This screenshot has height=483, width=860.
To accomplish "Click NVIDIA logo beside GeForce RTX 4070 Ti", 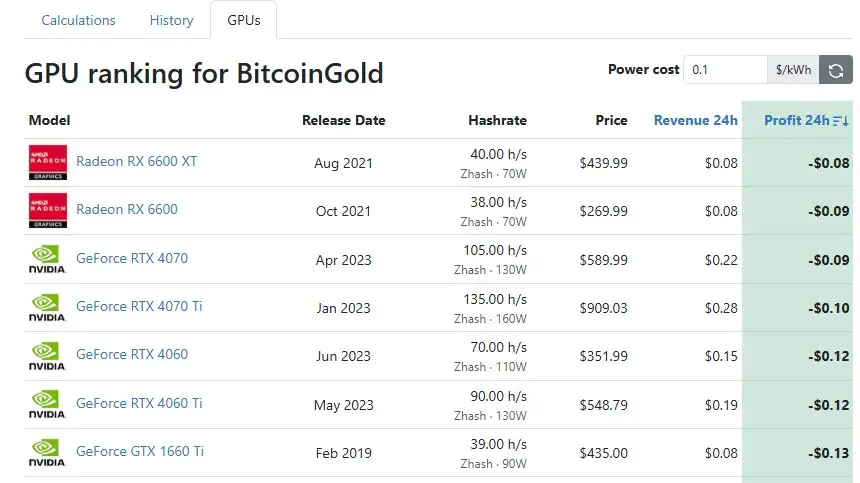I will pos(47,308).
